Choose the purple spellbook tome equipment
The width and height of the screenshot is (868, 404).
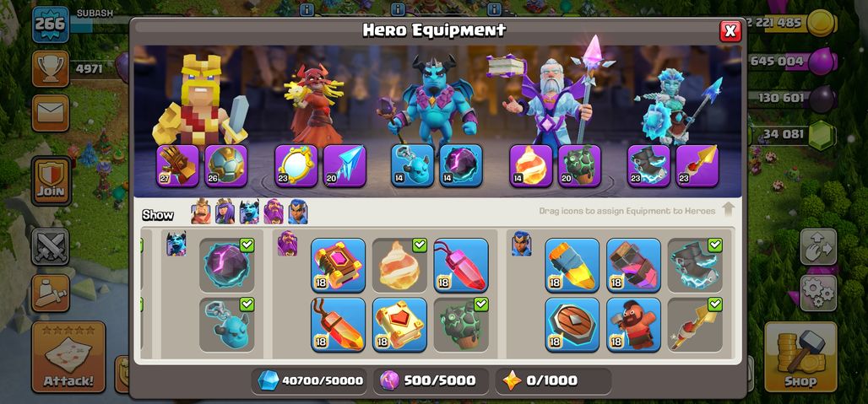[338, 266]
